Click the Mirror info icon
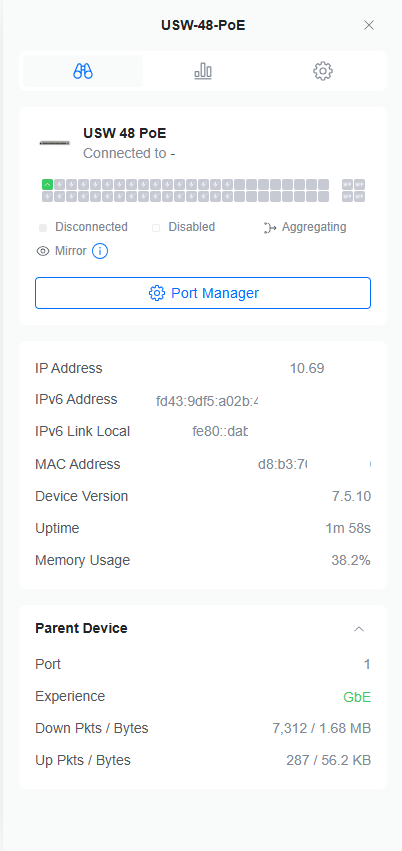 click(100, 251)
